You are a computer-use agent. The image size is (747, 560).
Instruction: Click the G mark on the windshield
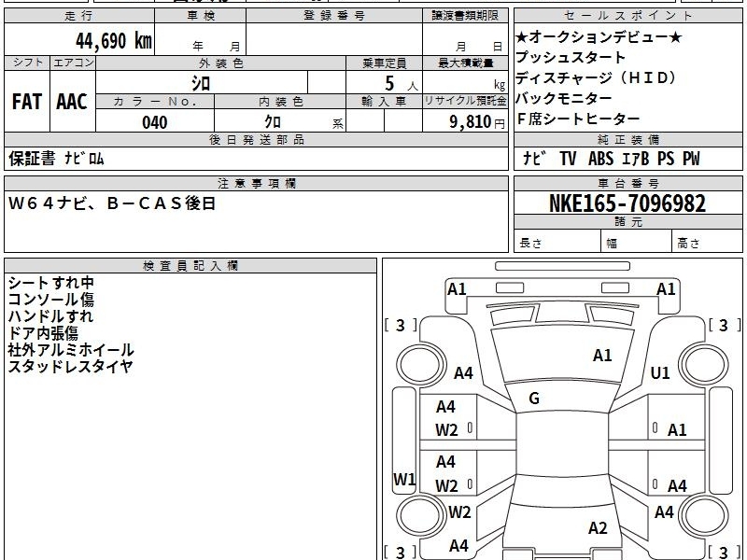(534, 399)
